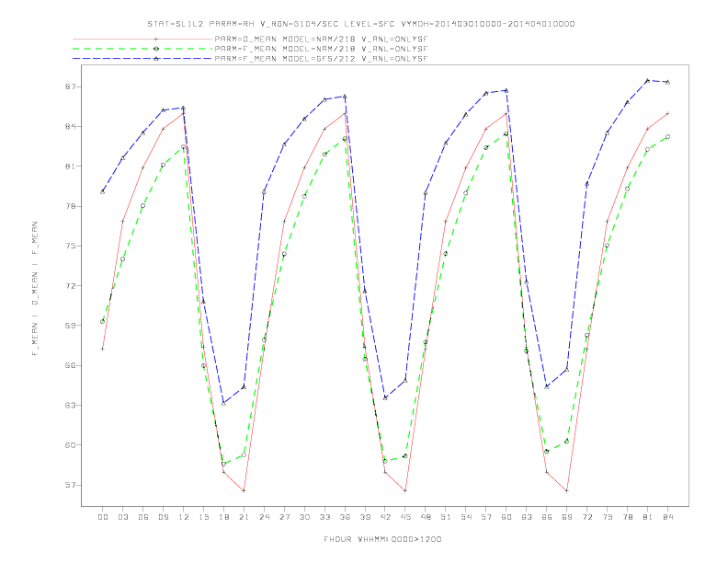Click the x-axis tick label 00

[x=103, y=517]
